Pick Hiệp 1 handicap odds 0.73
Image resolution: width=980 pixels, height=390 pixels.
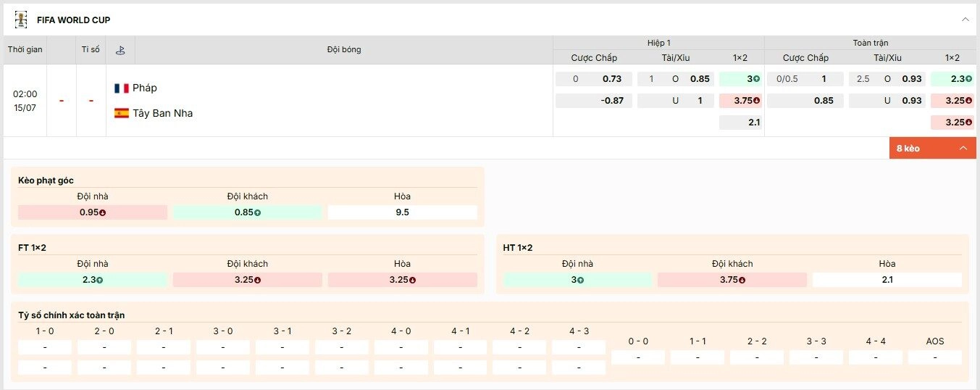tap(594, 79)
